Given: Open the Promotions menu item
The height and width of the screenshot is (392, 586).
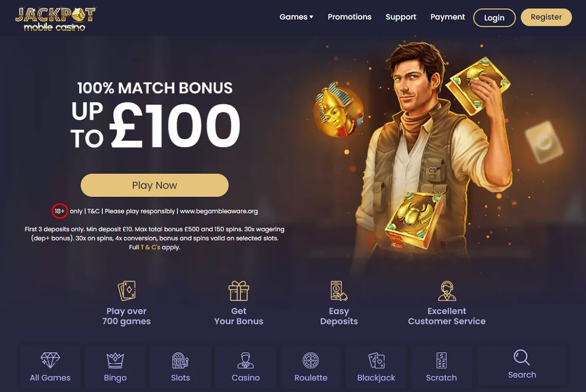Looking at the screenshot, I should tap(350, 17).
